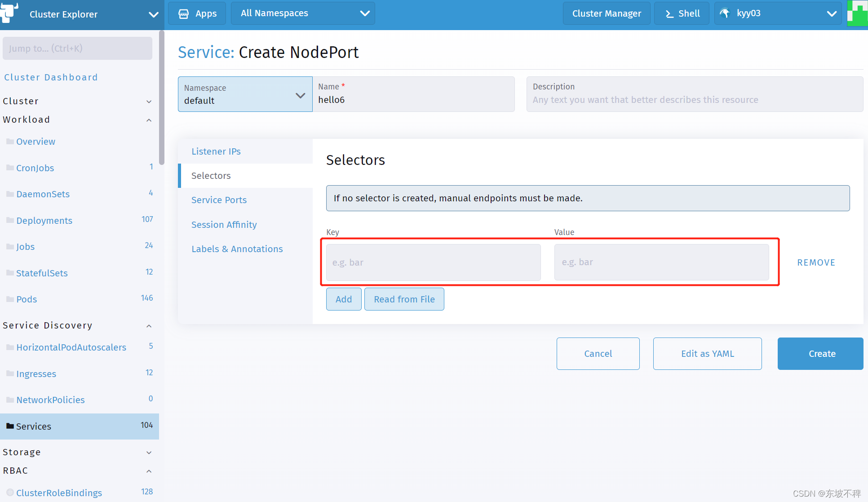Toggle the Workload section collapse
The width and height of the screenshot is (868, 502).
150,120
